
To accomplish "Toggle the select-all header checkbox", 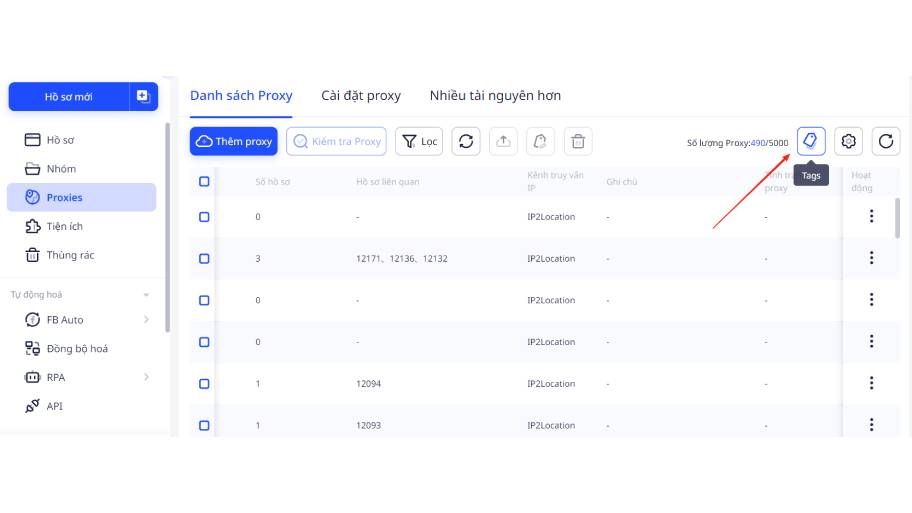I will [204, 181].
